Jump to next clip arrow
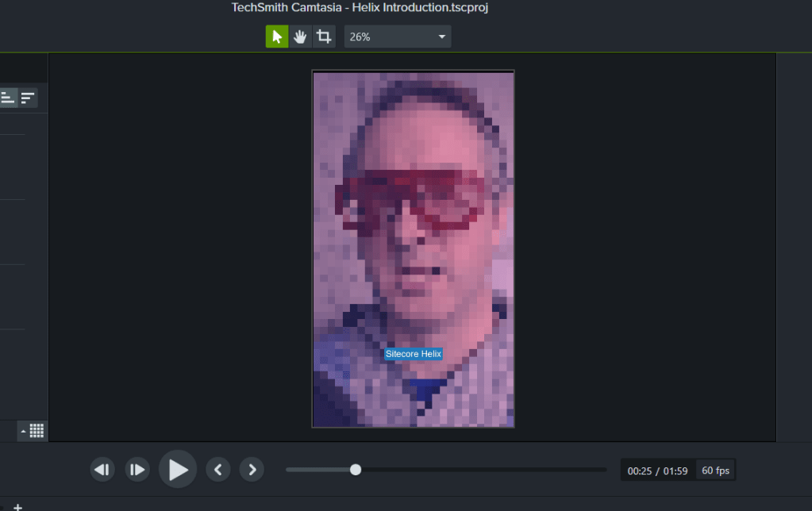Viewport: 812px width, 511px height. [x=252, y=469]
